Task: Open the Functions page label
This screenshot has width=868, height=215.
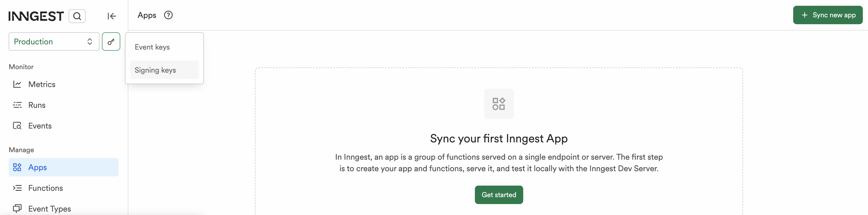Action: pos(45,188)
